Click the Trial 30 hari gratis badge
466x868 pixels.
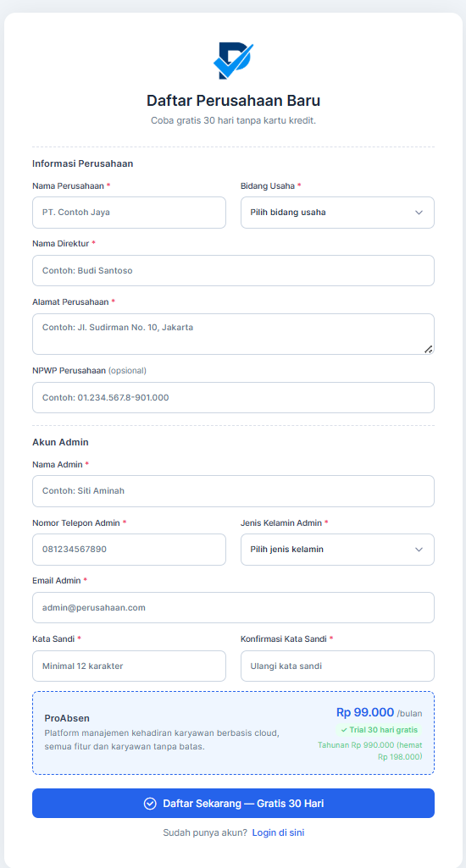click(379, 730)
